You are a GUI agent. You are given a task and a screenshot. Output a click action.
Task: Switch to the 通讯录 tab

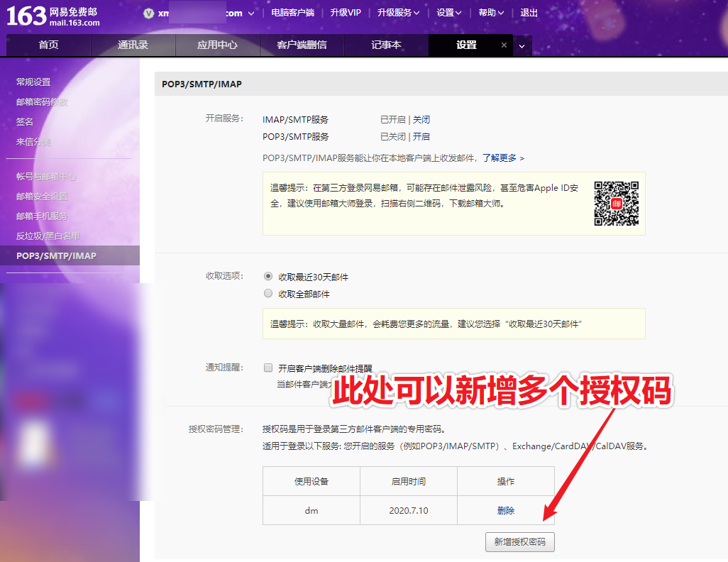click(133, 45)
